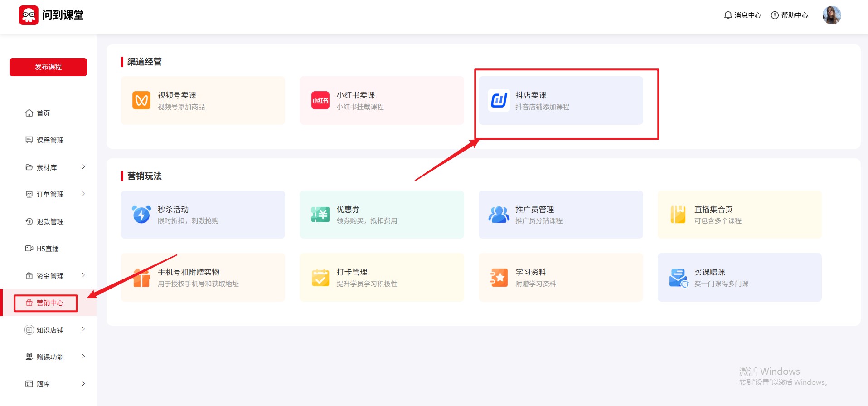Click the 学习资料 star icon
Image resolution: width=868 pixels, height=406 pixels.
point(499,278)
